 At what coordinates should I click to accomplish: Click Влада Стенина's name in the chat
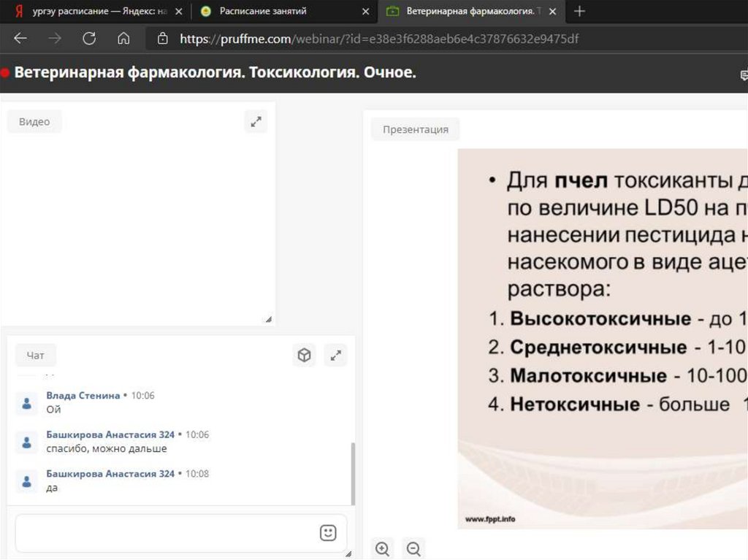(83, 396)
